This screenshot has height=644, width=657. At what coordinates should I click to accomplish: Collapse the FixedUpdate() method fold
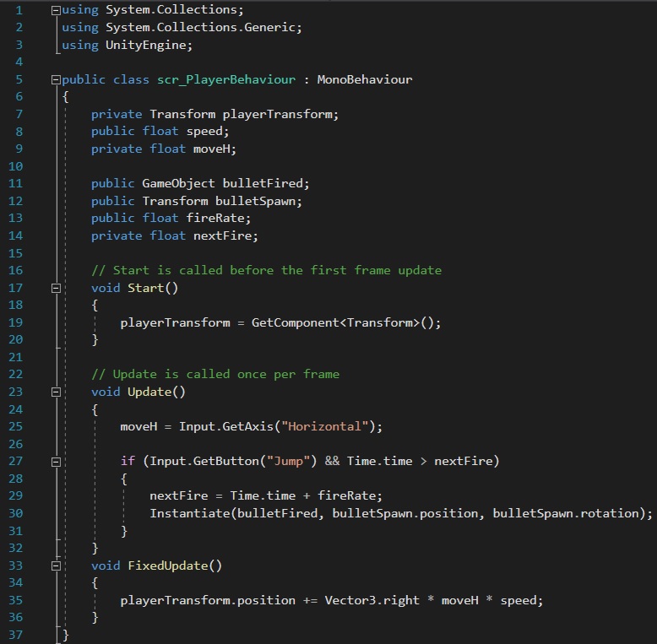tap(56, 566)
